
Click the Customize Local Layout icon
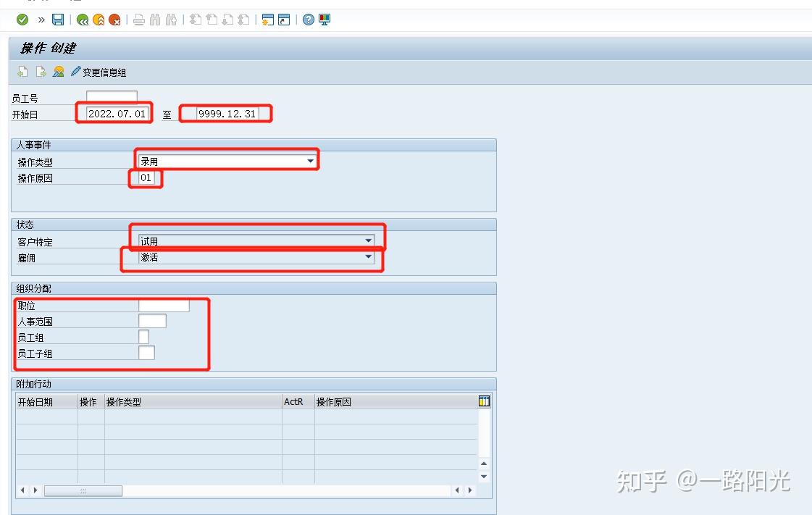324,20
